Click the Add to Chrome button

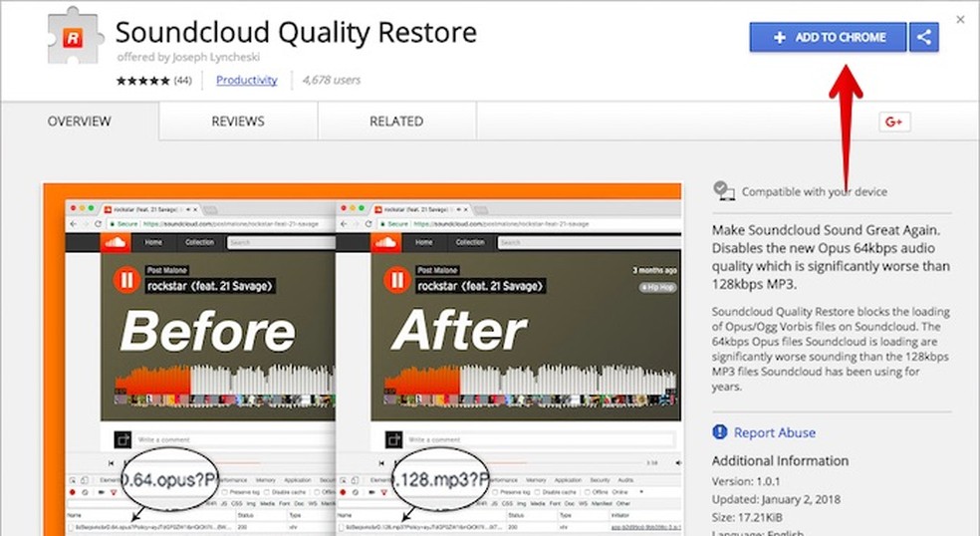(829, 38)
